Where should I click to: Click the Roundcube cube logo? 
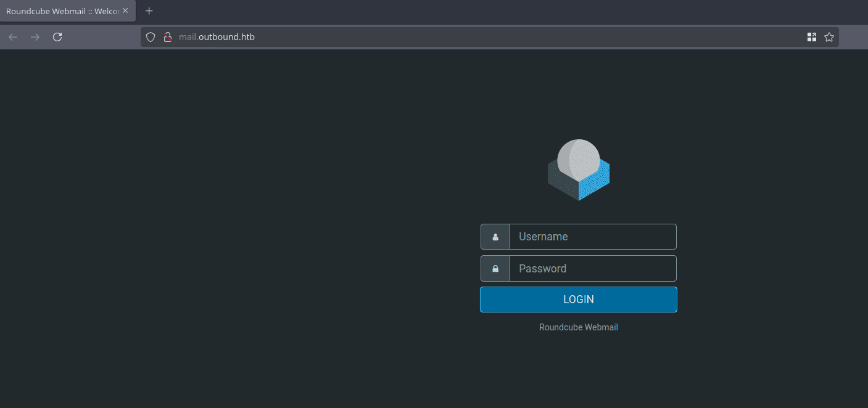coord(578,169)
